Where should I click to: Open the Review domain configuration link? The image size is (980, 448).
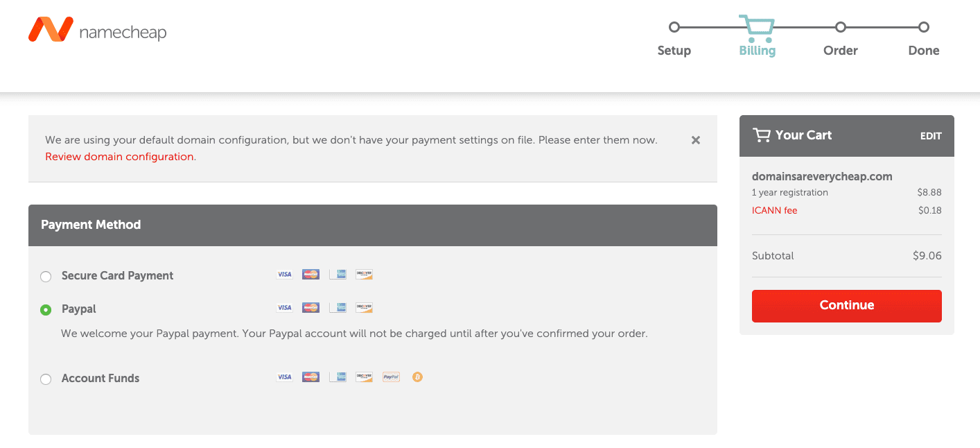pyautogui.click(x=119, y=157)
